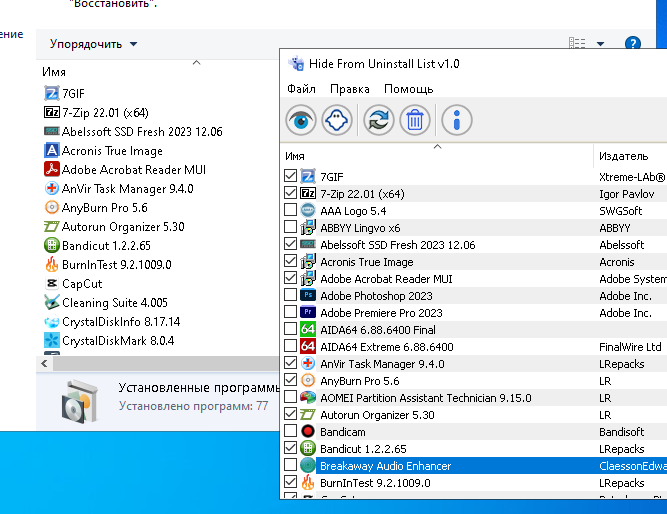Click Установленные программы disc icon

[x=78, y=402]
